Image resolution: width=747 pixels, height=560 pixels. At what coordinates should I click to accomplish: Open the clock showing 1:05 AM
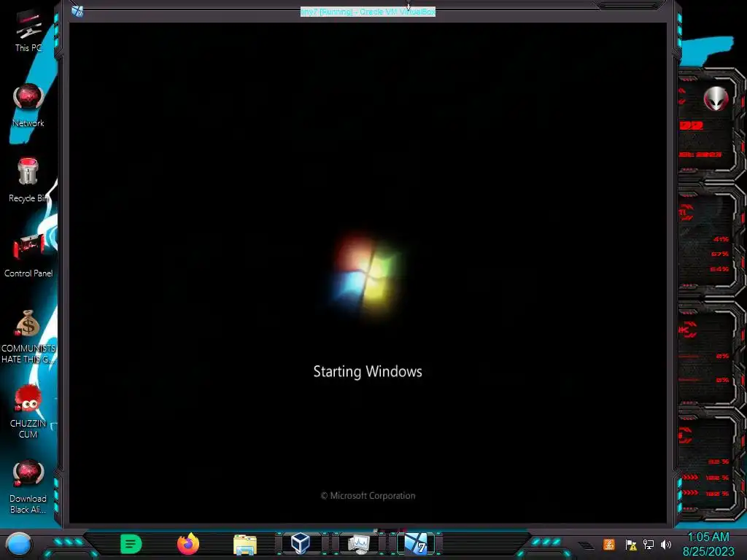pos(708,544)
